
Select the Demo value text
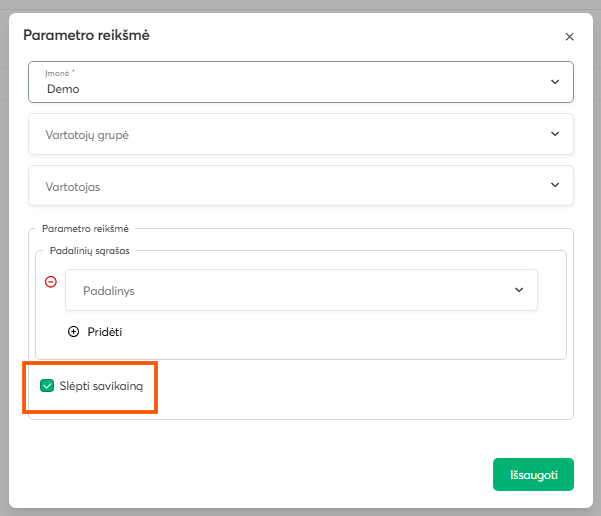coord(63,89)
